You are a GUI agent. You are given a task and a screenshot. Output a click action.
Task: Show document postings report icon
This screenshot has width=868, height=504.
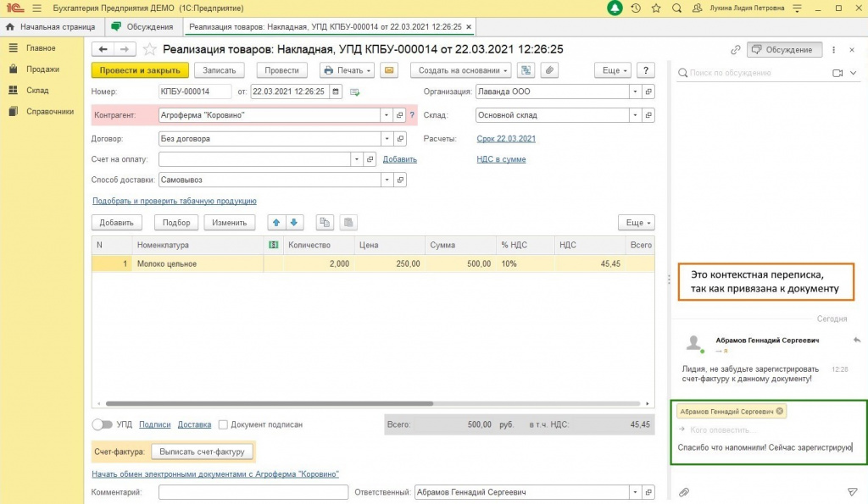[526, 70]
